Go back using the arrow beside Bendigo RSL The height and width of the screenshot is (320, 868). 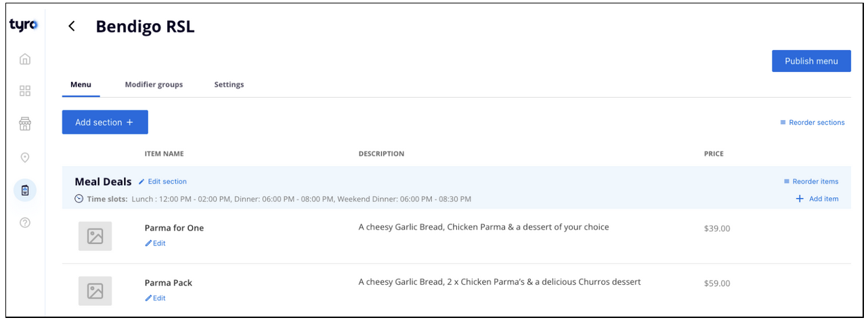tap(72, 26)
